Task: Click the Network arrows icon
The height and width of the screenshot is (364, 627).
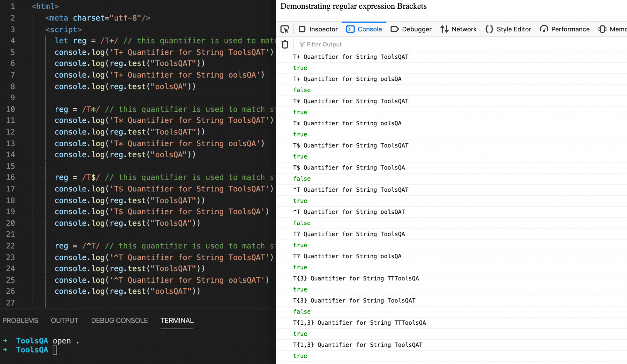Action: pyautogui.click(x=444, y=29)
